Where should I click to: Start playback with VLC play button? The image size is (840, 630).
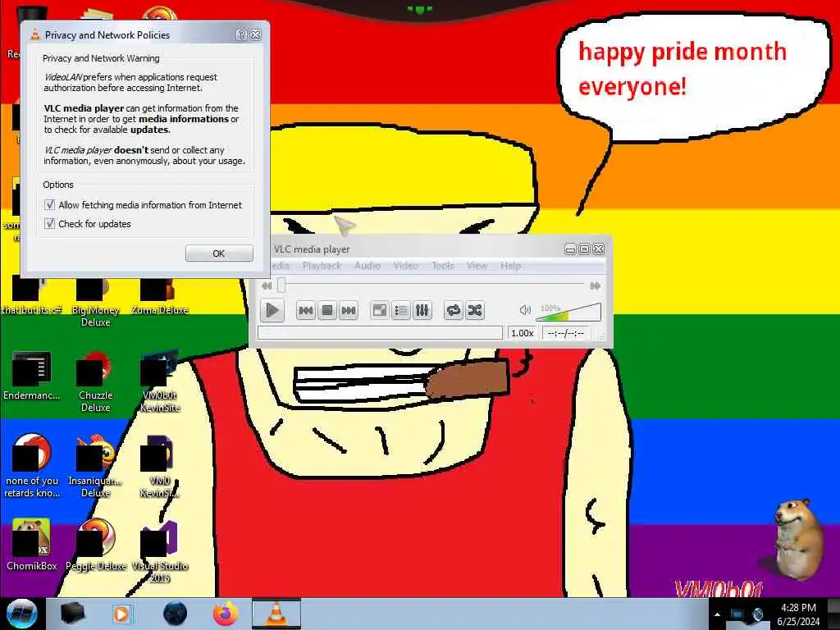(x=272, y=310)
